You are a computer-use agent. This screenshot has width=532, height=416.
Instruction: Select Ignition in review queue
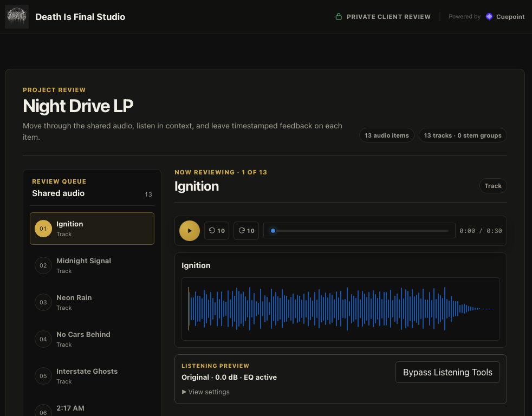click(92, 229)
